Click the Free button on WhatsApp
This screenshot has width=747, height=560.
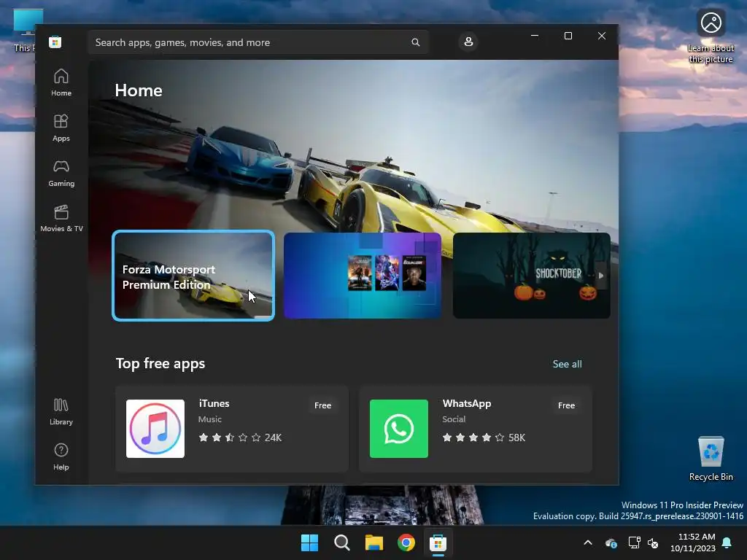pyautogui.click(x=566, y=405)
